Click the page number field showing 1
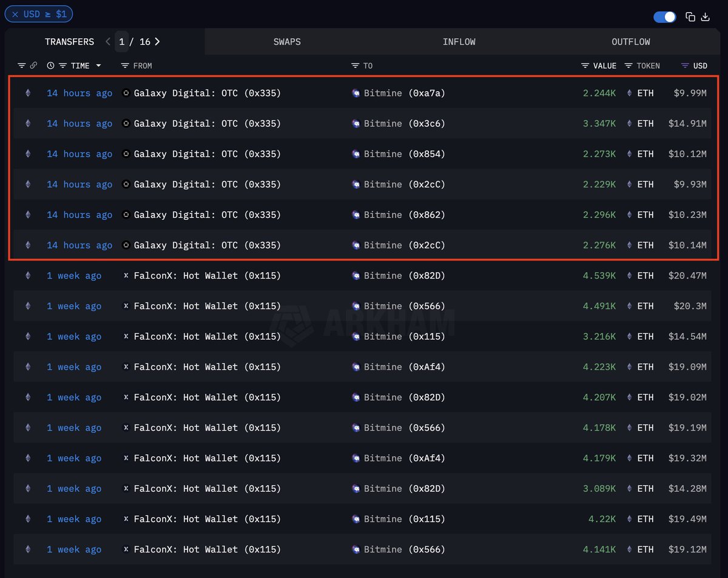The image size is (728, 578). (x=122, y=42)
